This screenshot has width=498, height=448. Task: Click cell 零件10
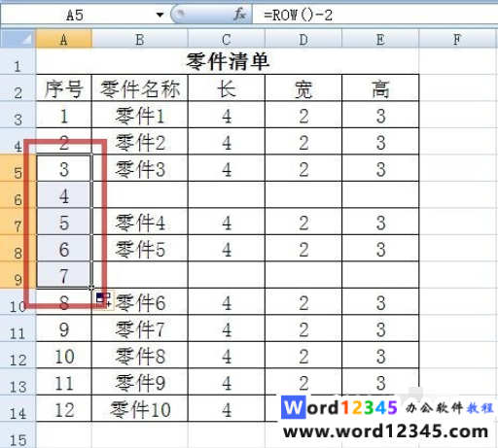tap(140, 408)
